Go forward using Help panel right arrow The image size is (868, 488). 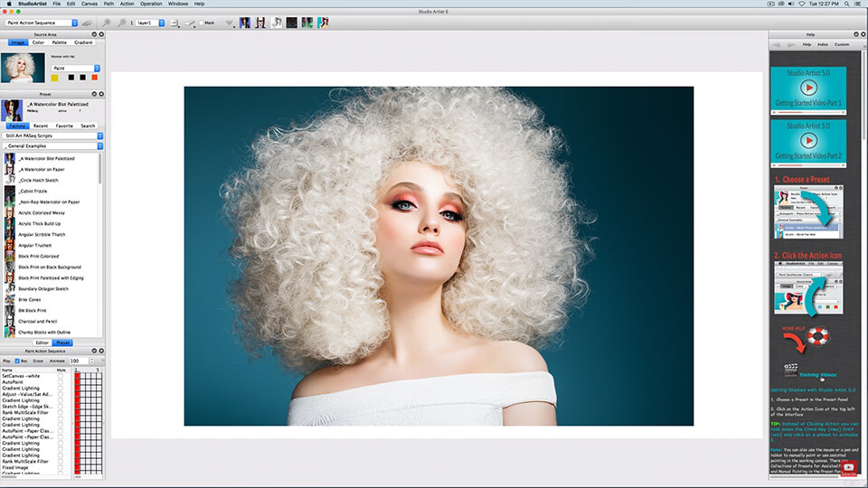pyautogui.click(x=791, y=44)
